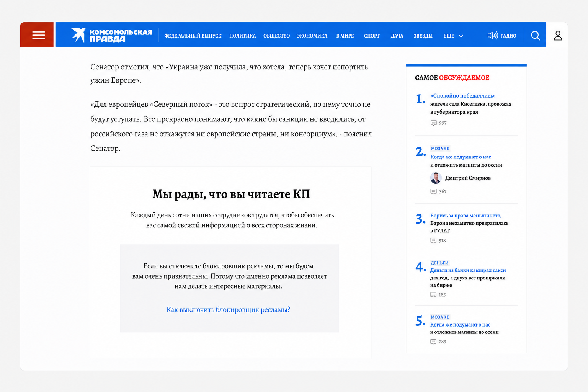Click comment icon with 367 comments

pyautogui.click(x=433, y=191)
